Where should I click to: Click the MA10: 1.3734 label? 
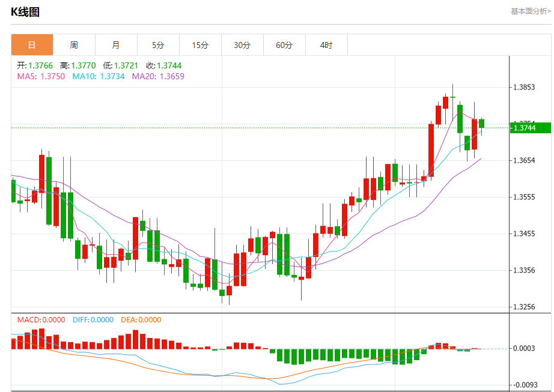(x=98, y=76)
